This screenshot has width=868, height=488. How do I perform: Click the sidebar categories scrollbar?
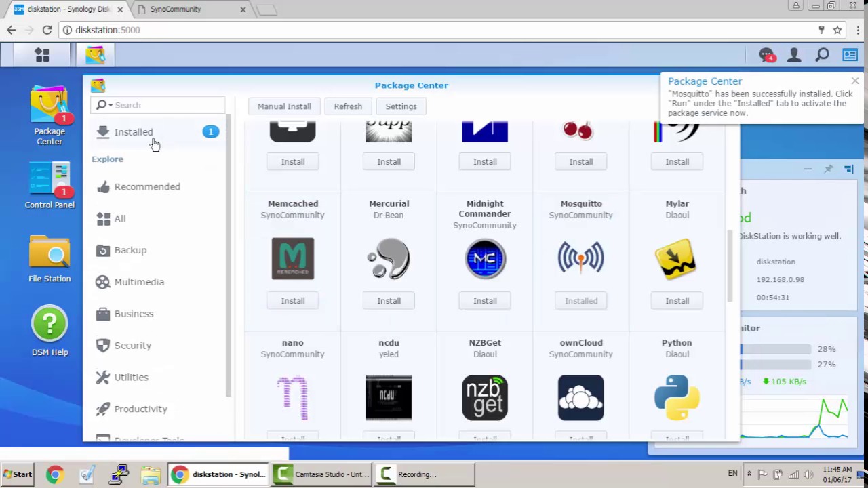(x=229, y=258)
